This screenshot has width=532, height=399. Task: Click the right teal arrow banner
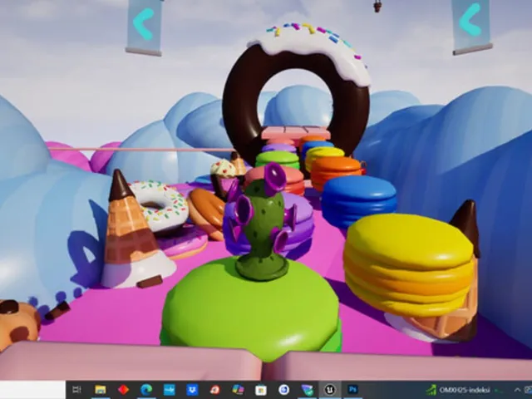pos(471,25)
